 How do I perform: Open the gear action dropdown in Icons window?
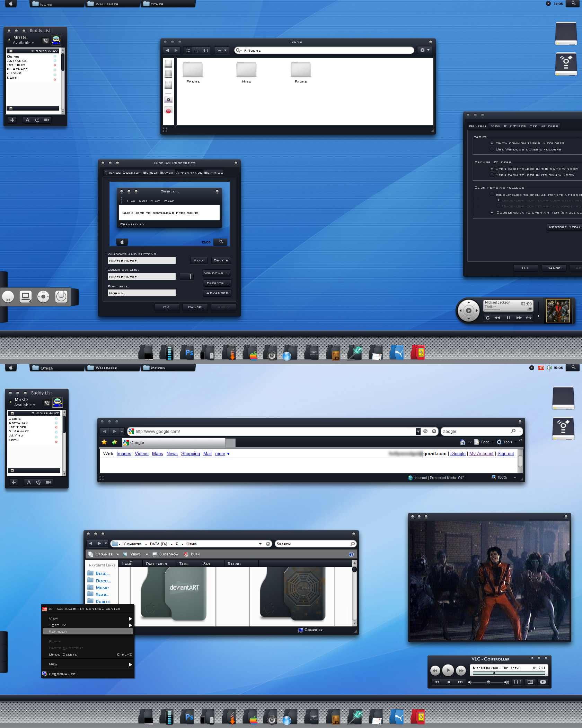(425, 50)
